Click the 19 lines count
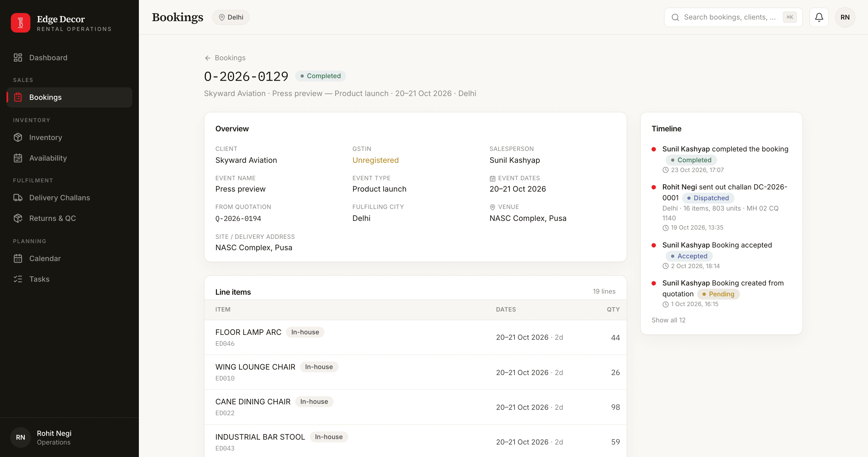The width and height of the screenshot is (868, 457). 604,291
